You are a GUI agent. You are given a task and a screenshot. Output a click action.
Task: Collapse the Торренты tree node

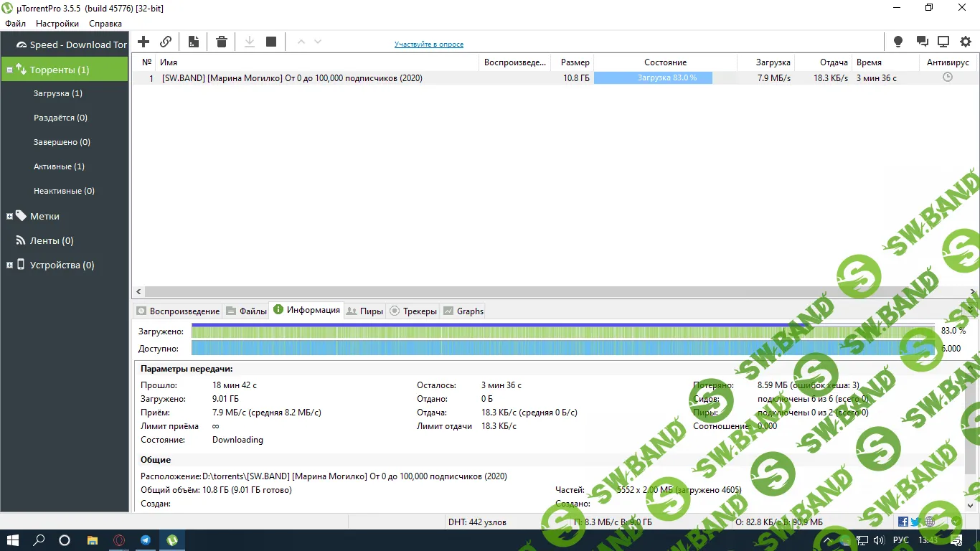point(9,70)
